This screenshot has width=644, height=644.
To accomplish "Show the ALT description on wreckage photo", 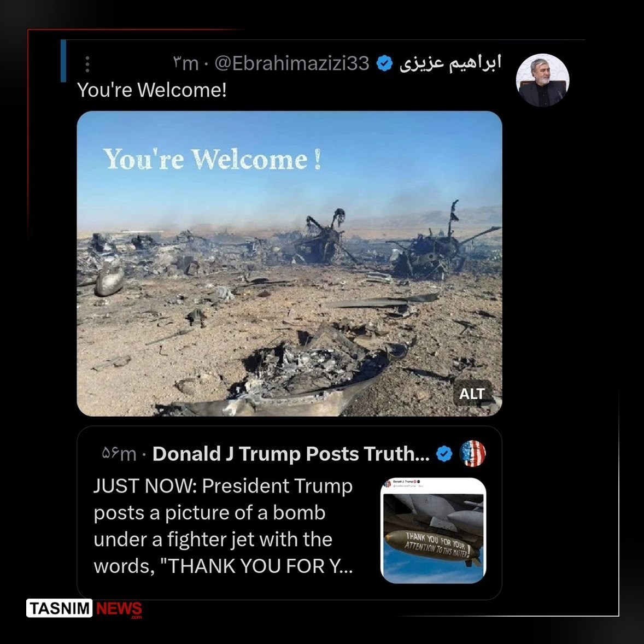I will (x=472, y=394).
